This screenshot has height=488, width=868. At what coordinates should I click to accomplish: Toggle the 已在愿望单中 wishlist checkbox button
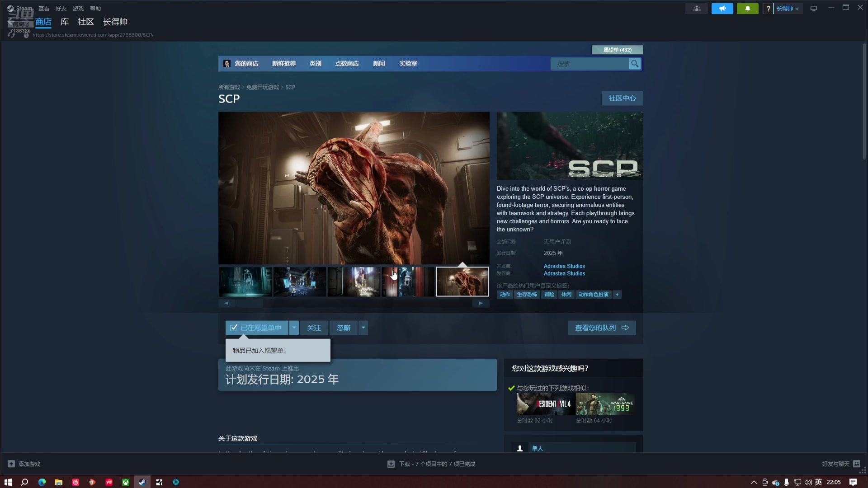pyautogui.click(x=256, y=328)
